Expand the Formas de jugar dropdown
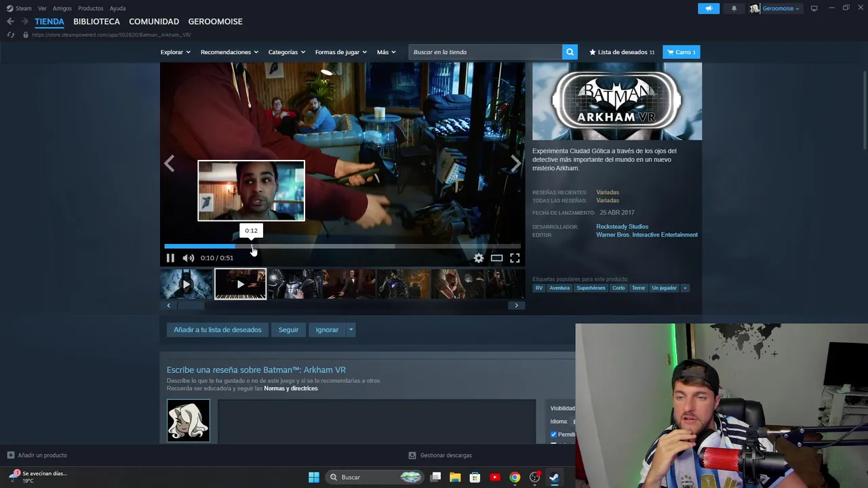This screenshot has width=868, height=488. (x=340, y=52)
